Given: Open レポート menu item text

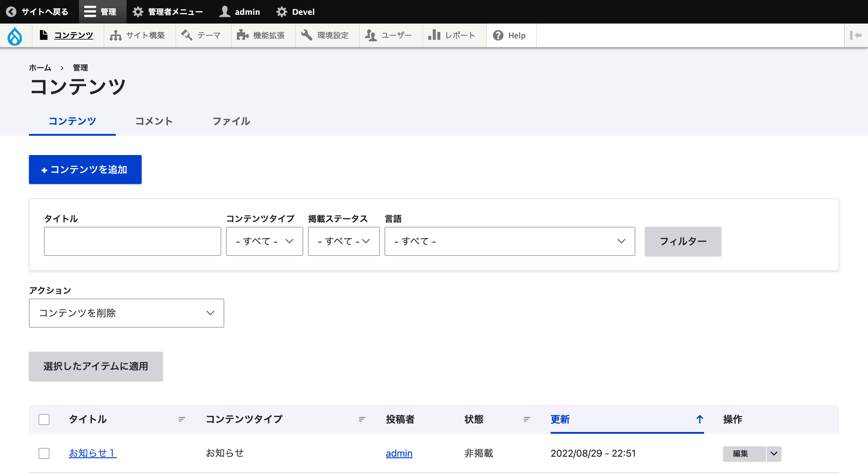Looking at the screenshot, I should 460,35.
